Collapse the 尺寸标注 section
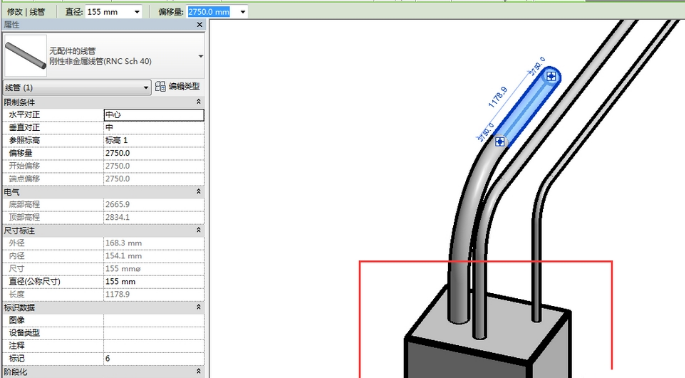 click(198, 230)
